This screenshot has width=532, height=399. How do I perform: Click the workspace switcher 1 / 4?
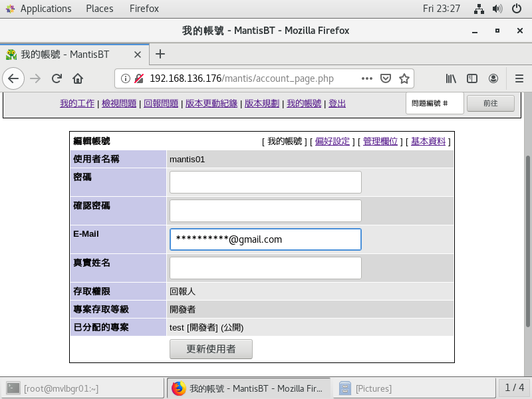(514, 388)
